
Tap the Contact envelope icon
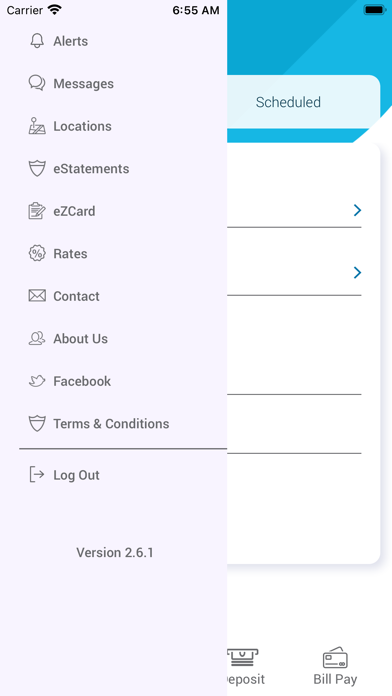37,296
